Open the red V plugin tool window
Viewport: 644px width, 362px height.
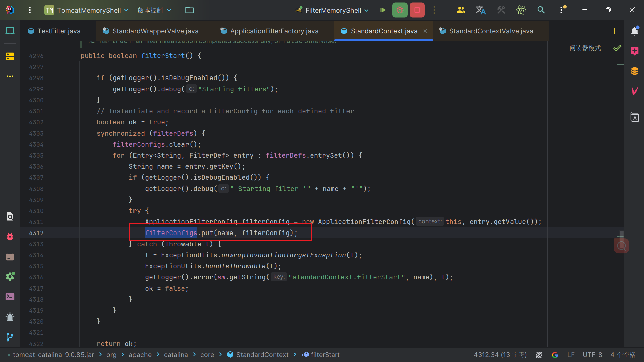(x=634, y=91)
